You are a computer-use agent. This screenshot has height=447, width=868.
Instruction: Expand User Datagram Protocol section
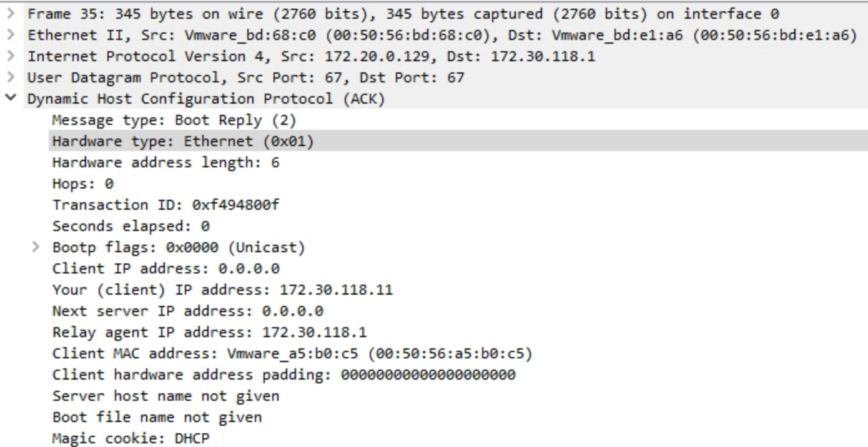pyautogui.click(x=11, y=77)
